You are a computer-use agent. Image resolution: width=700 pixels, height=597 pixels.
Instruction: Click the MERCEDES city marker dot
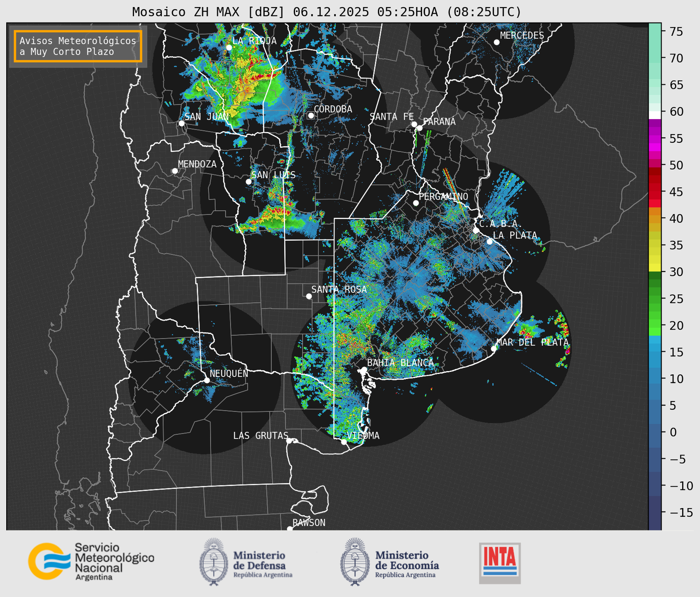click(x=497, y=42)
